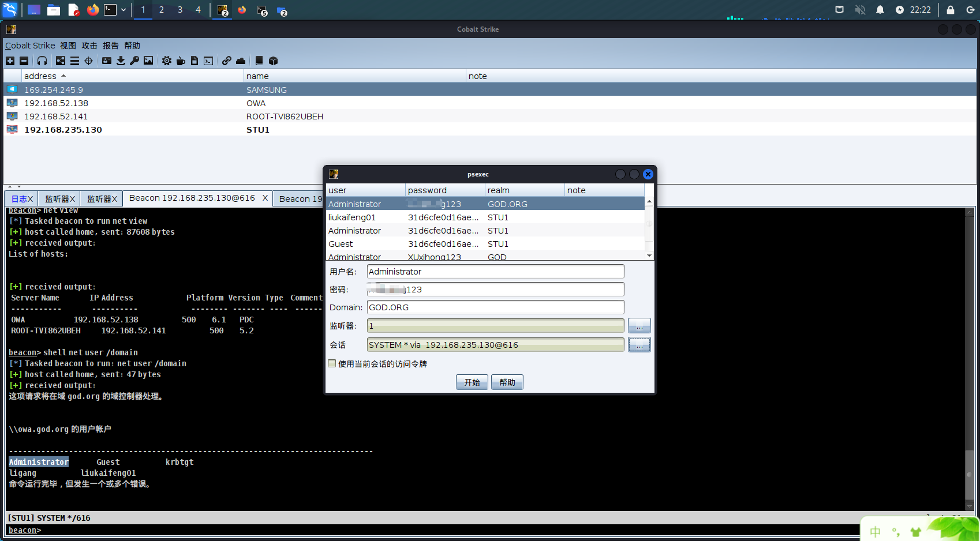Select Guest credential row
This screenshot has height=541, width=980.
(485, 244)
